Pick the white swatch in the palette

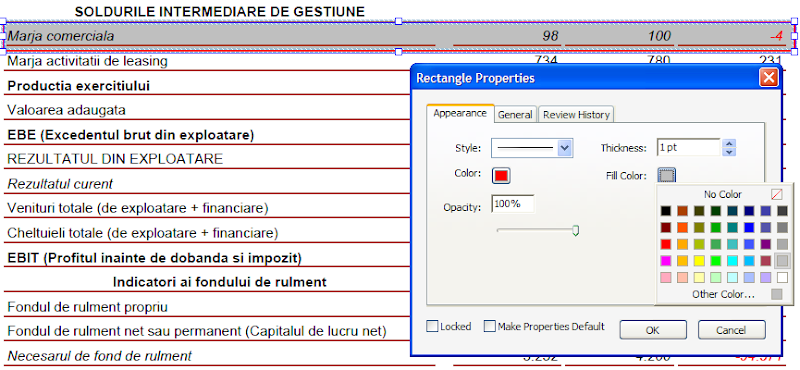[x=782, y=278]
